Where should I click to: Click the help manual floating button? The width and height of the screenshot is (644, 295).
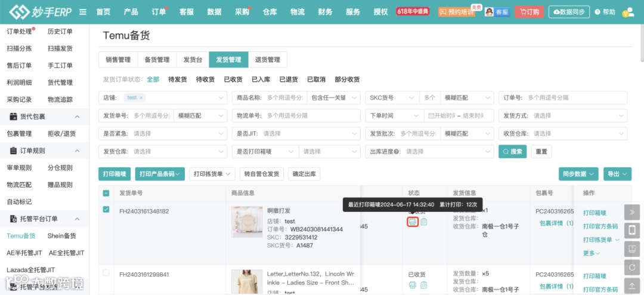tap(632, 249)
